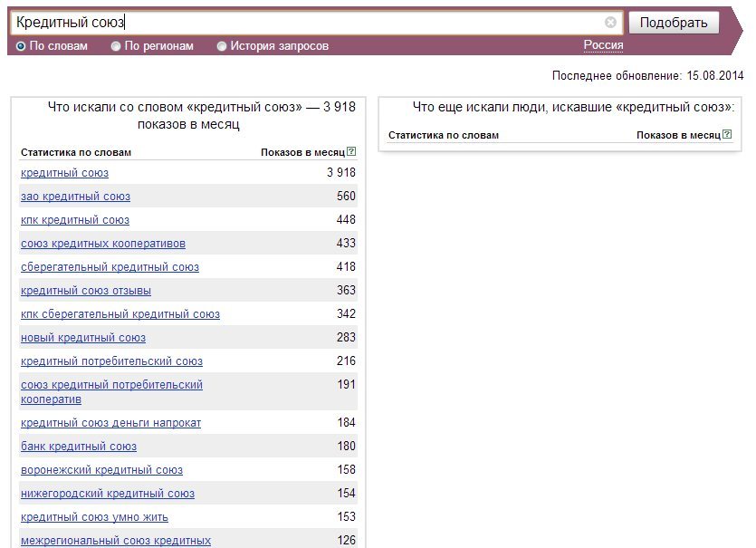Select the По словам radio button

pos(21,46)
